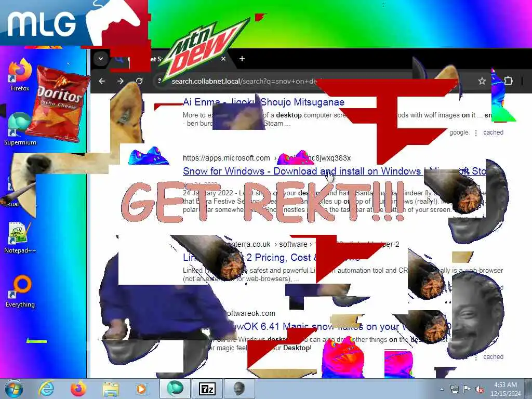Go forward in the browser

pyautogui.click(x=121, y=81)
